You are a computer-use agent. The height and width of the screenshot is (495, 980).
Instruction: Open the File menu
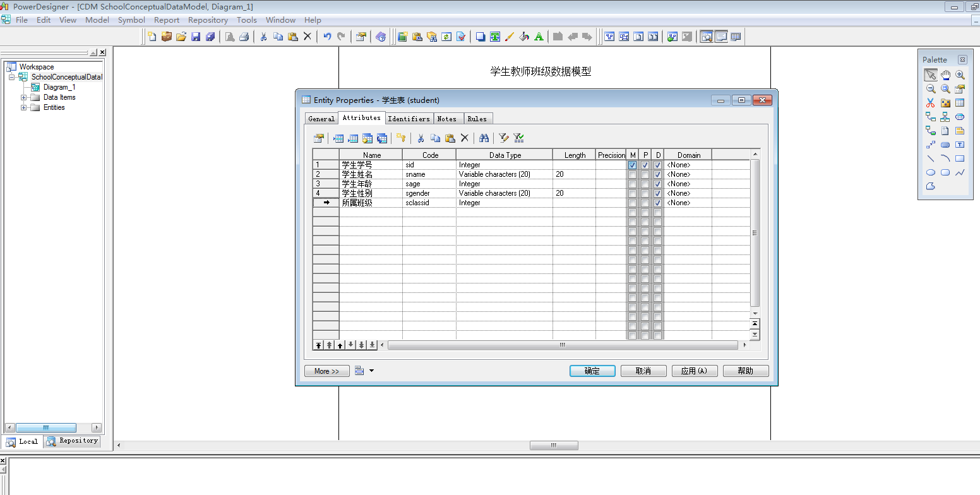(x=21, y=20)
